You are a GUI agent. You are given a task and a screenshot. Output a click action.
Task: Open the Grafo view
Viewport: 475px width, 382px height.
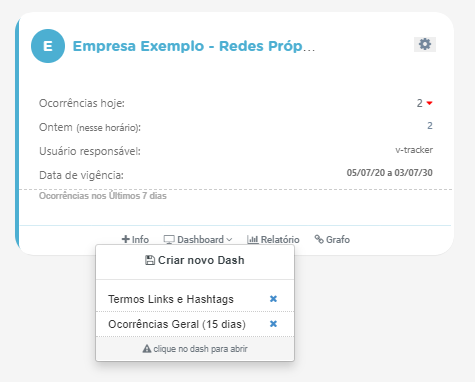[x=332, y=239]
